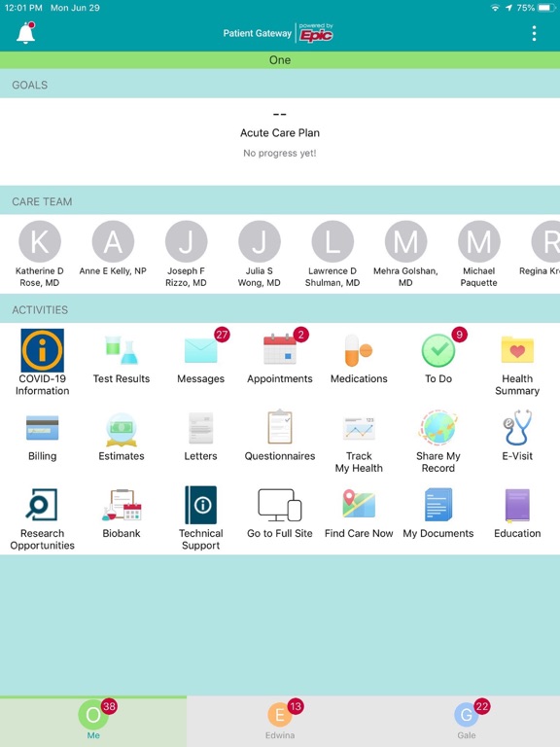Select care team member Michael Paquette
The height and width of the screenshot is (747, 560).
click(479, 254)
